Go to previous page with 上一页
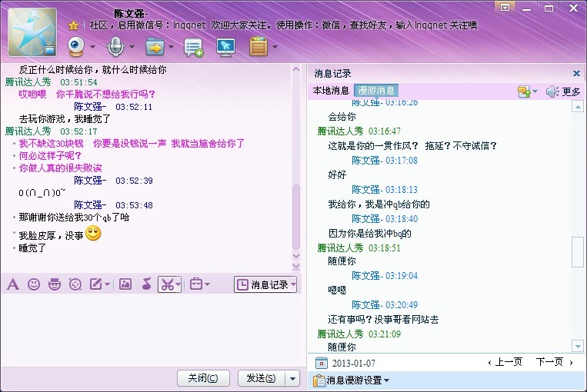This screenshot has height=392, width=587. [505, 362]
